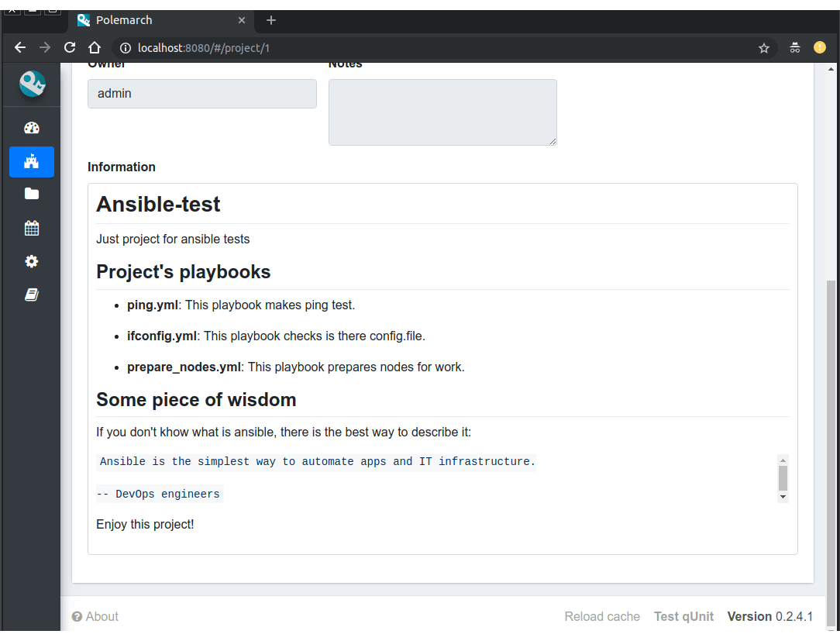Click inside the Notes text area
Screen dimensions: 840x641
(442, 112)
